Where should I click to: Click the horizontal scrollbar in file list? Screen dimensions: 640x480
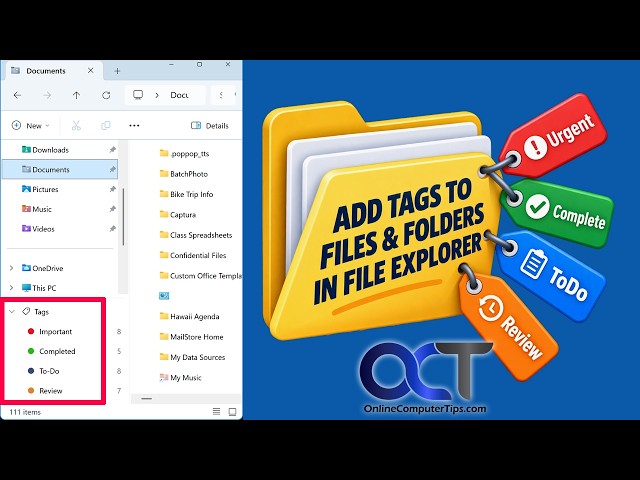[147, 398]
